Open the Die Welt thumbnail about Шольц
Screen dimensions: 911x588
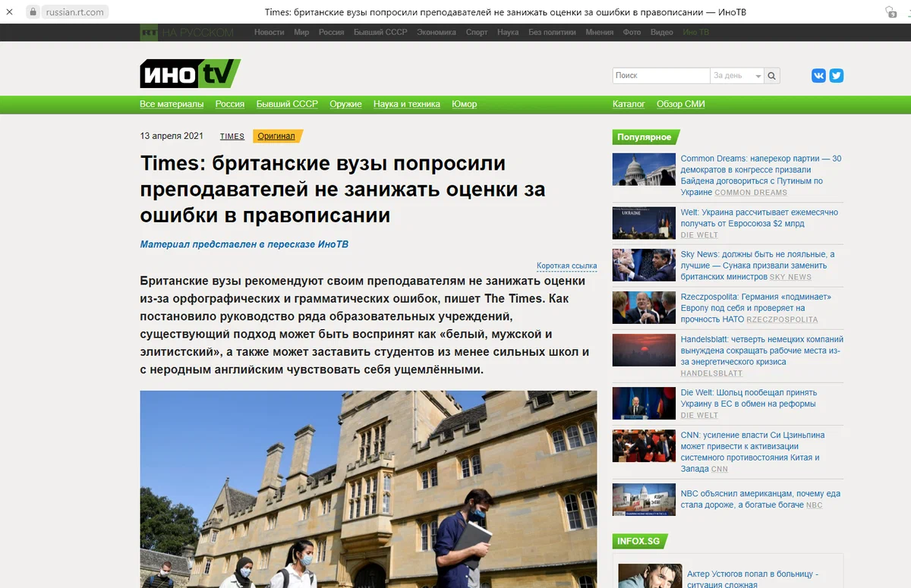coord(644,404)
